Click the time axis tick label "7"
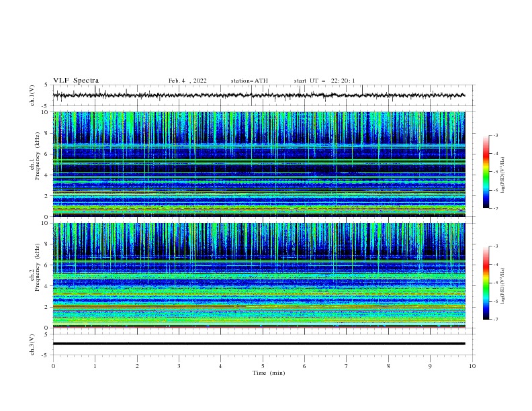The width and height of the screenshot is (532, 411). point(347,366)
